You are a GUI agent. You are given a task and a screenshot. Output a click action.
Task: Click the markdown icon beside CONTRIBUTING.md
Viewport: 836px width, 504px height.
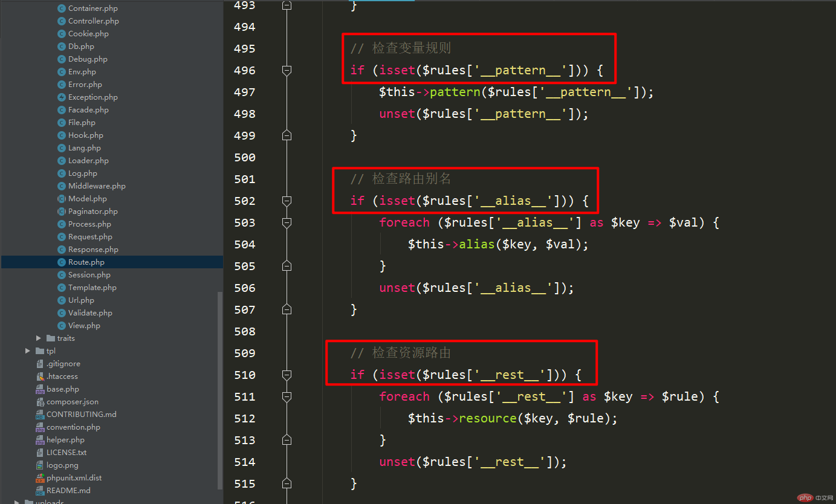(x=41, y=415)
